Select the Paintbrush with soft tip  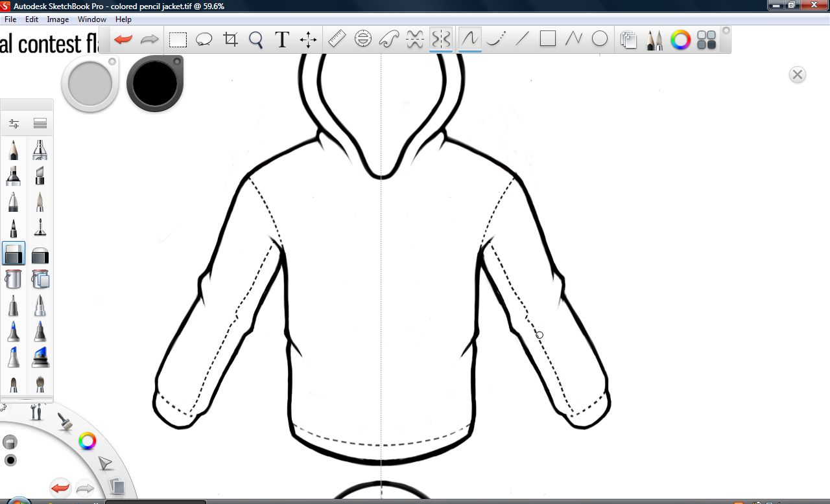point(40,201)
